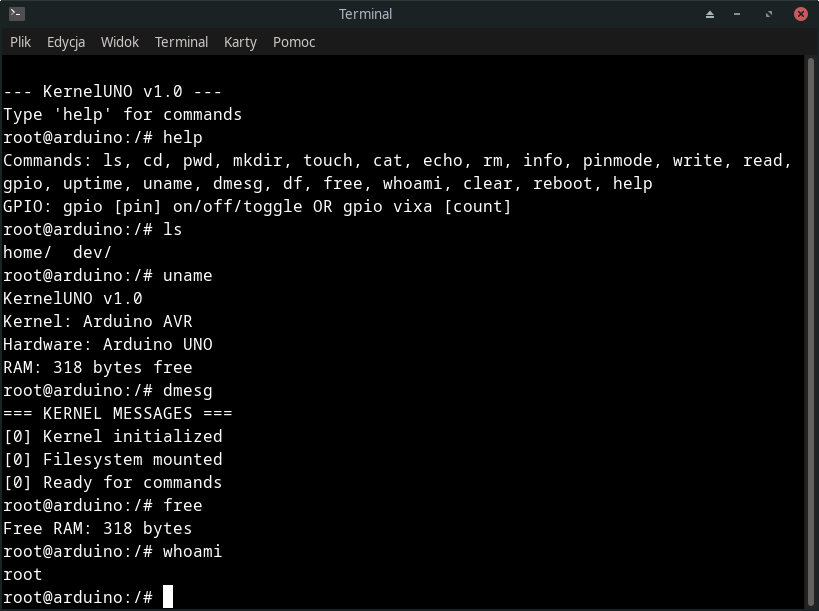Roll up the window with the shade button
This screenshot has width=819, height=611.
[711, 14]
